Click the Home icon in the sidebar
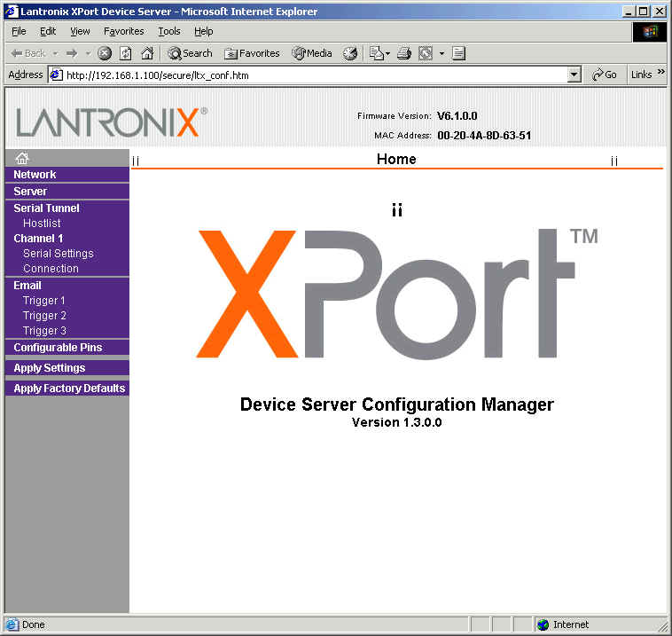 [x=22, y=158]
